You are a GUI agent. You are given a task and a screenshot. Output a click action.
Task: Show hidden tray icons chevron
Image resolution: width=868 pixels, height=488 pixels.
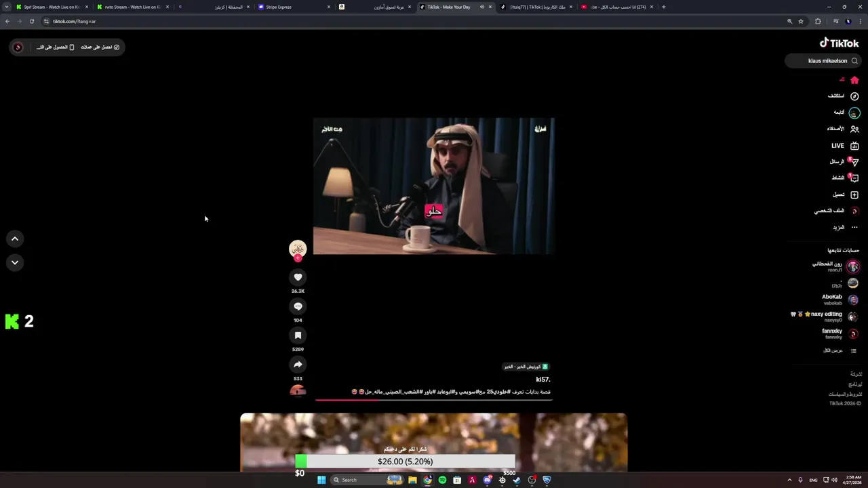point(790,480)
